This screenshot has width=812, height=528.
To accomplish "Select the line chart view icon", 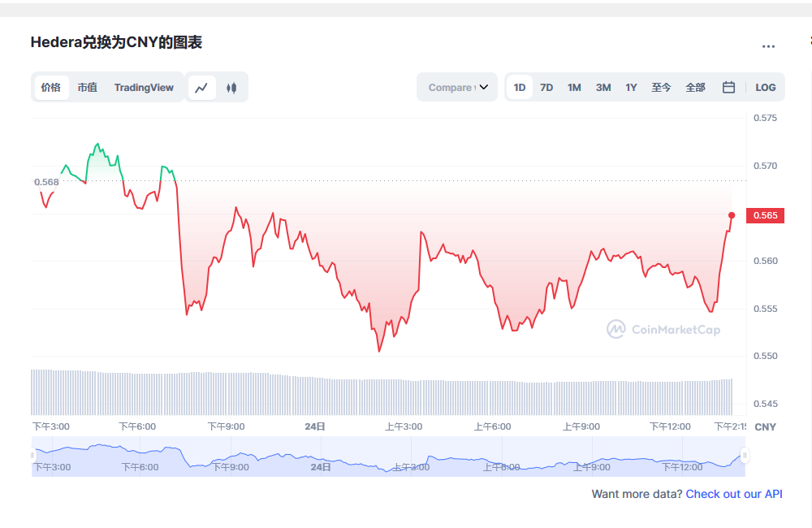I will point(201,88).
